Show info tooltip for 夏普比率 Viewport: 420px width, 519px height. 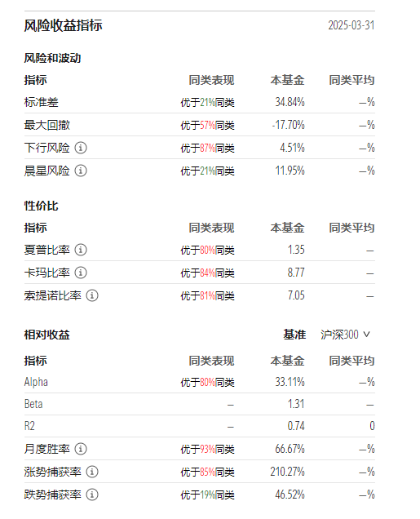[x=81, y=250]
